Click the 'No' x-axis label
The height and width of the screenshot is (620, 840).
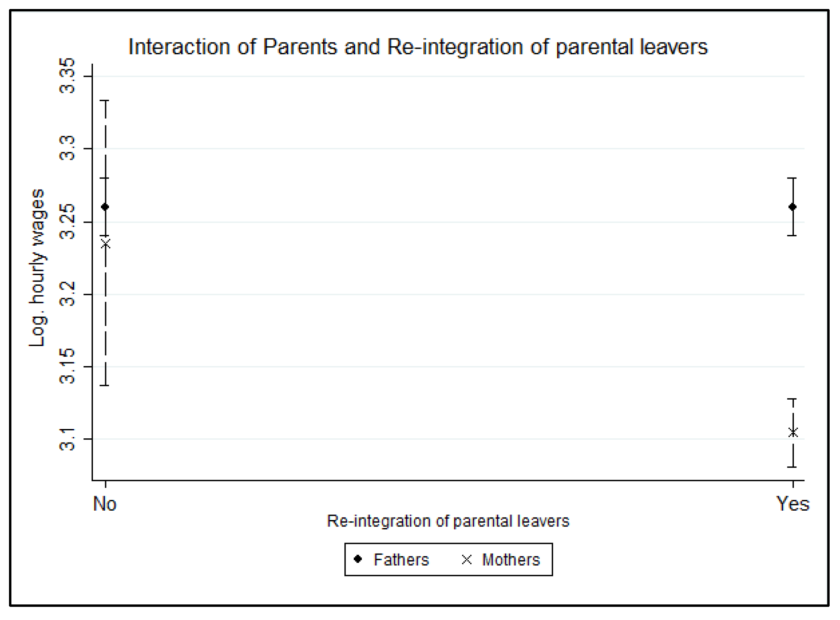pyautogui.click(x=105, y=504)
